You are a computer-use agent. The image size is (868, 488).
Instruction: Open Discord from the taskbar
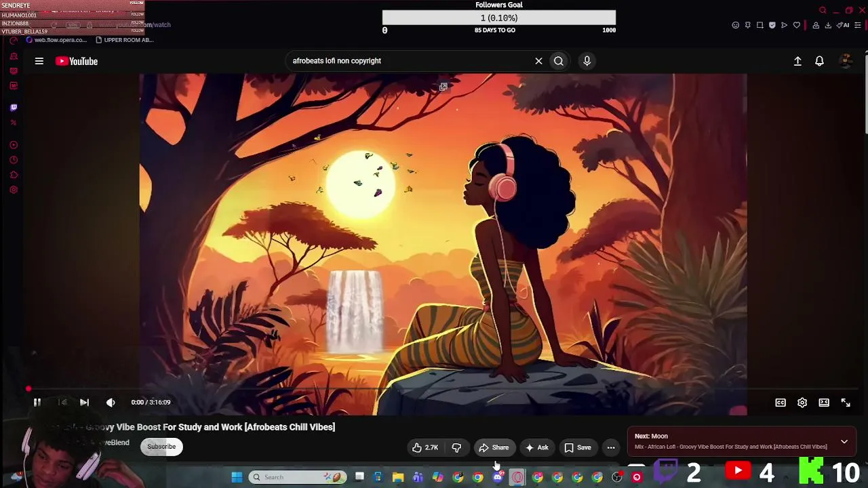(x=498, y=477)
